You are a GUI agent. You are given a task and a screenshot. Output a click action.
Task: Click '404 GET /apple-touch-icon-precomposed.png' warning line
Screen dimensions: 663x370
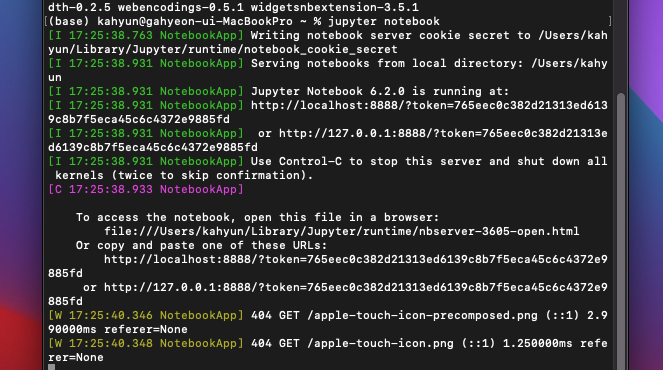pos(328,322)
